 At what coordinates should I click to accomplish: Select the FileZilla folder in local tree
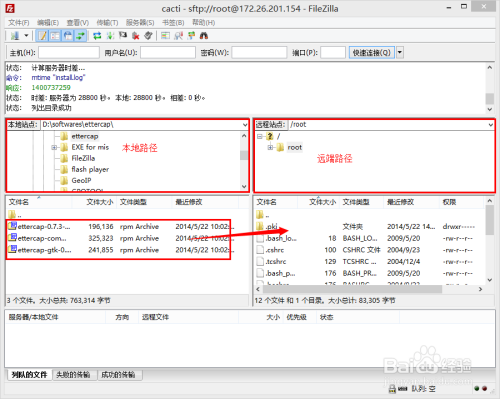tap(83, 158)
